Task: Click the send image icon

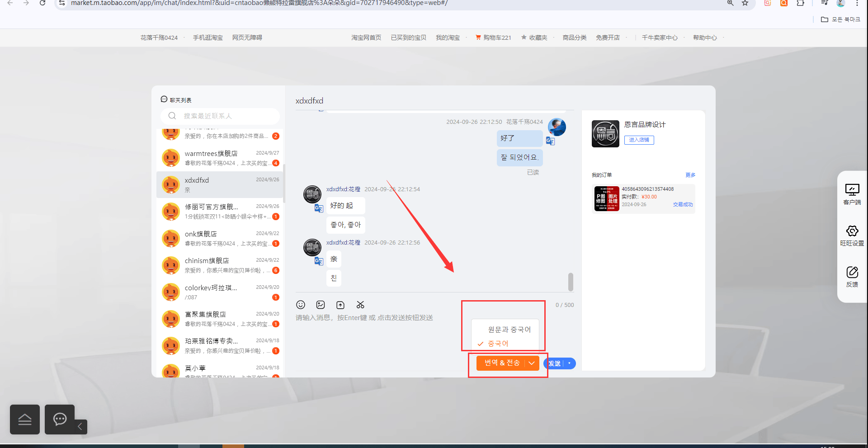Action: point(321,305)
